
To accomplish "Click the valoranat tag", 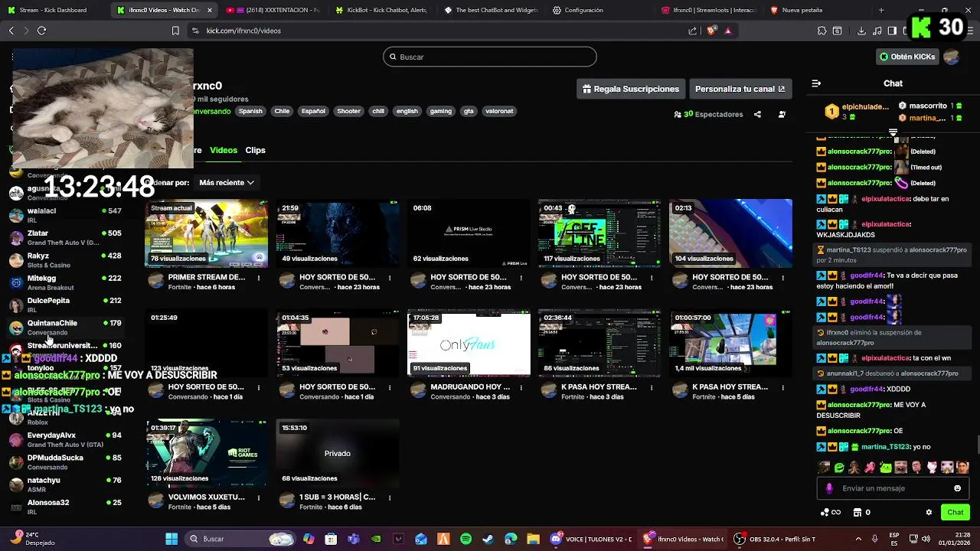I will (x=499, y=111).
